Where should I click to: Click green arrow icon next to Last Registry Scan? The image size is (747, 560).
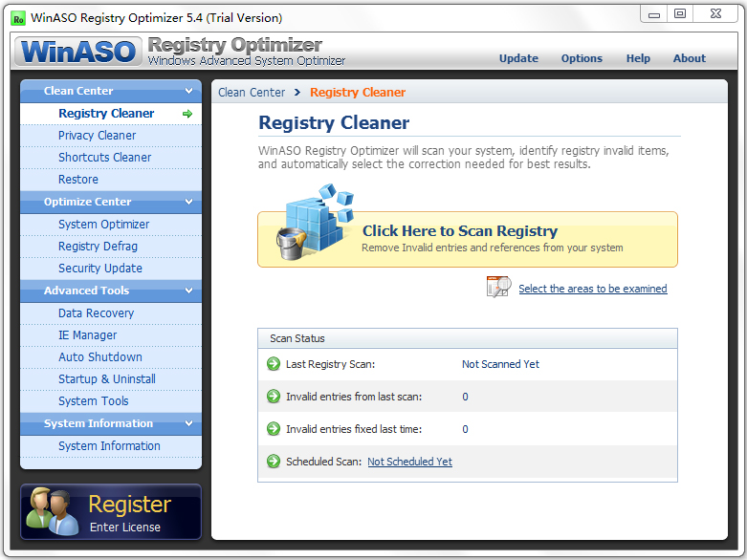point(274,364)
